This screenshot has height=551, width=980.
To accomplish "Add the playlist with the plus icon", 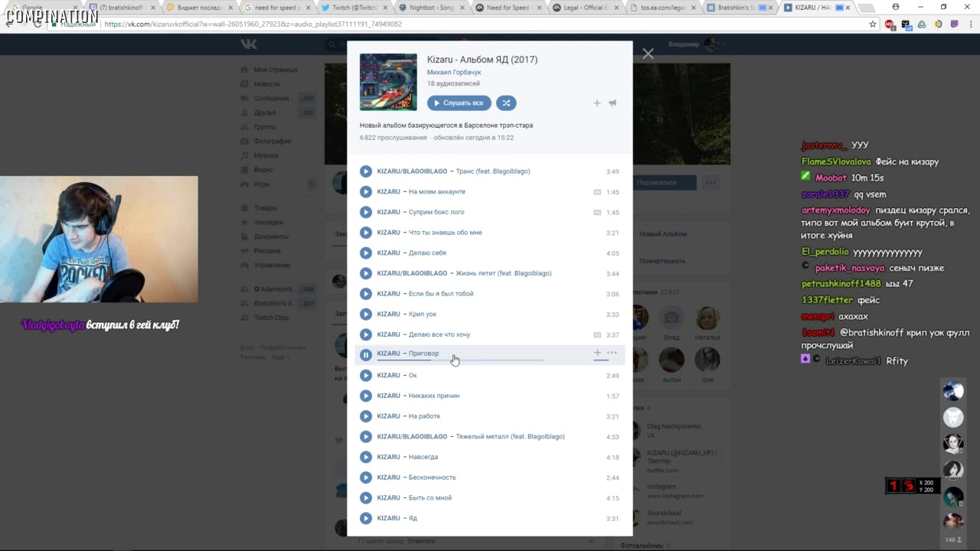I will pyautogui.click(x=597, y=103).
